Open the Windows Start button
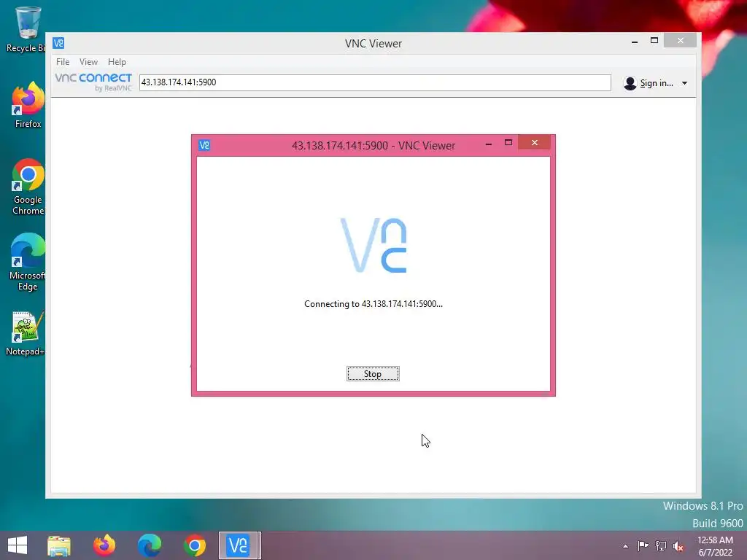 point(18,545)
